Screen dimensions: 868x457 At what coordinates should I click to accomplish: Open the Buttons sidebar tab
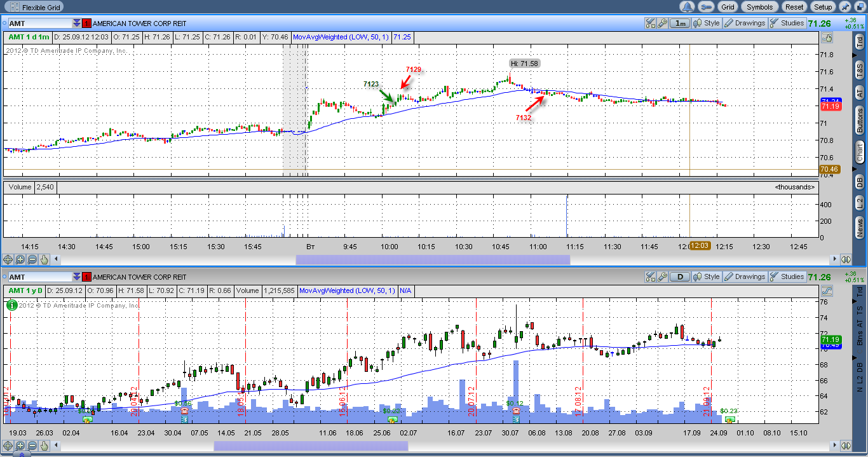click(x=860, y=121)
